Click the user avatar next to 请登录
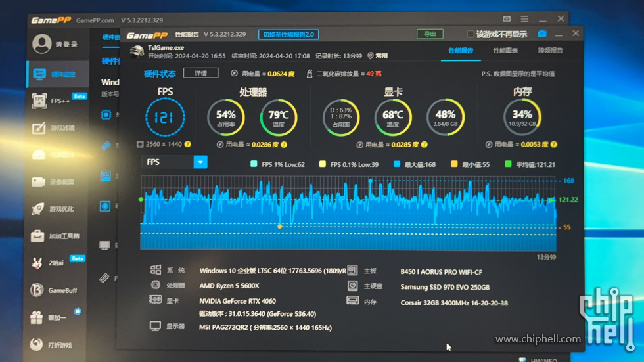Image resolution: width=644 pixels, height=362 pixels. pyautogui.click(x=42, y=43)
